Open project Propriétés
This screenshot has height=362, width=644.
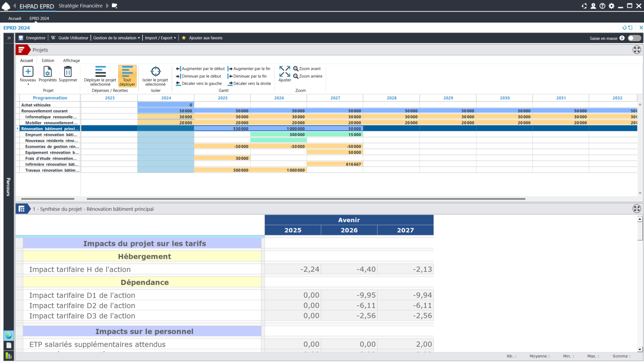coord(47,74)
